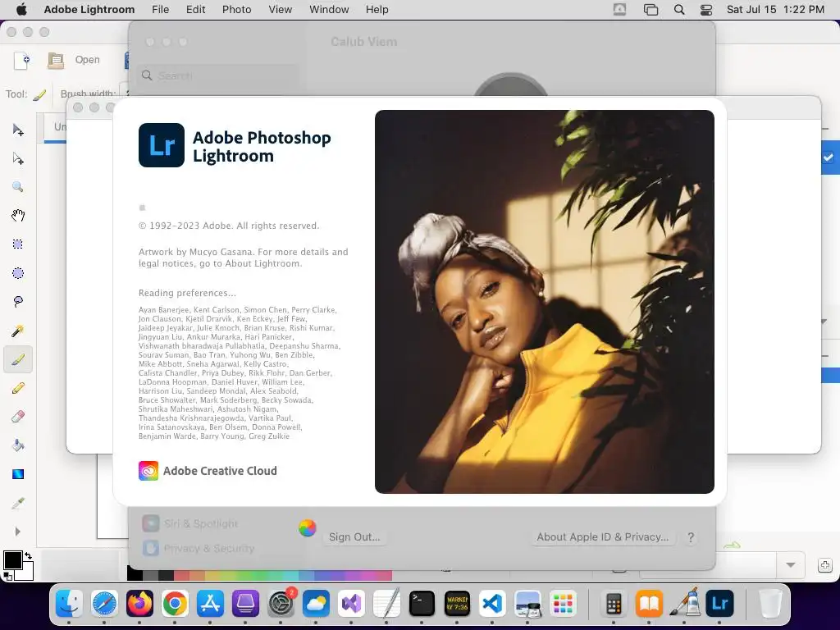The width and height of the screenshot is (840, 630).
Task: Expand more tools arrow at toolbar bottom
Action: pyautogui.click(x=18, y=532)
